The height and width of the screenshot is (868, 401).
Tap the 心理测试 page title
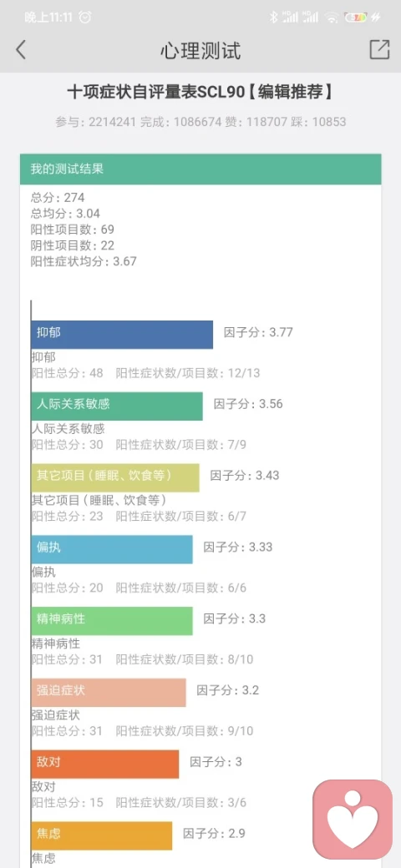click(x=200, y=50)
